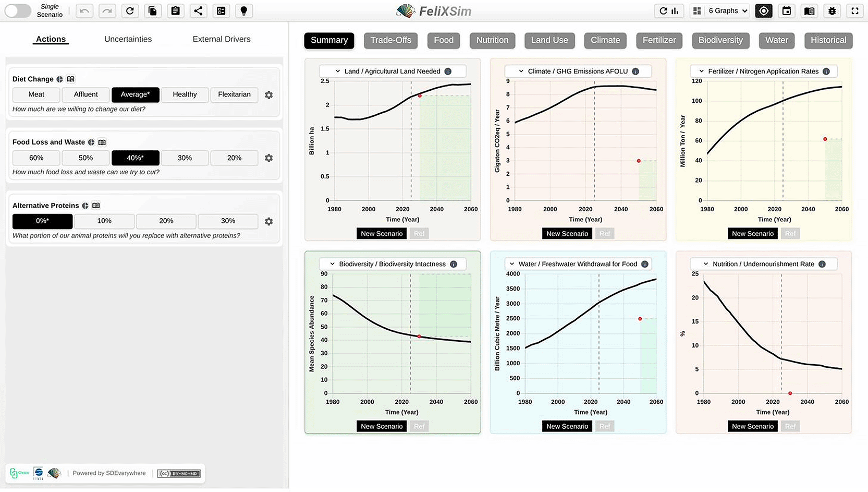868x492 pixels.
Task: Click the reset graphs icon with bar chart
Action: (669, 11)
